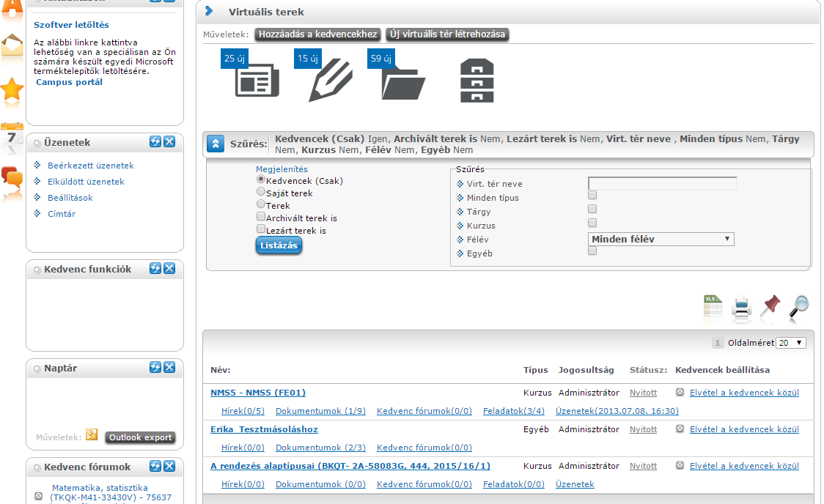Image resolution: width=824 pixels, height=504 pixels.
Task: Open Címtár in Üzenetek
Action: [62, 214]
